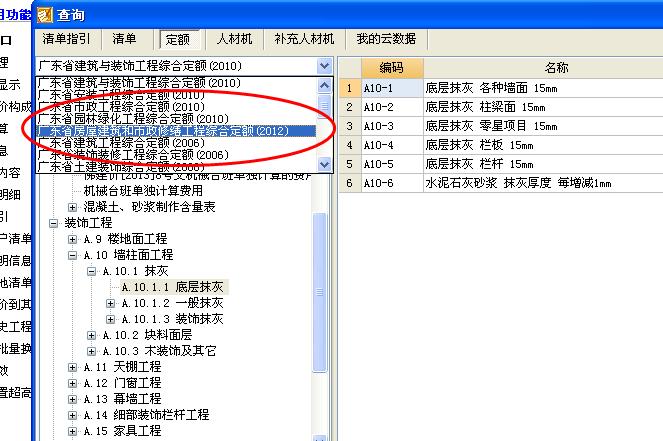
Task: Click row number 3 header cell
Action: [350, 126]
